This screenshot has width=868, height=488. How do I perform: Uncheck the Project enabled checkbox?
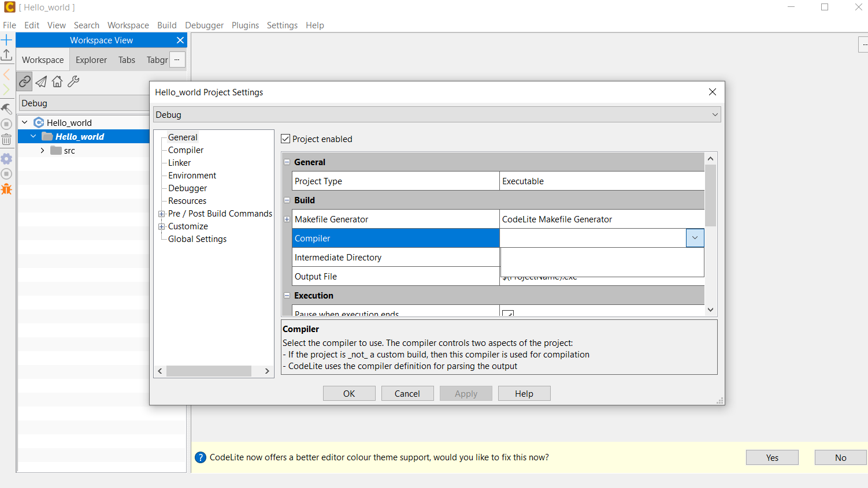(x=285, y=139)
